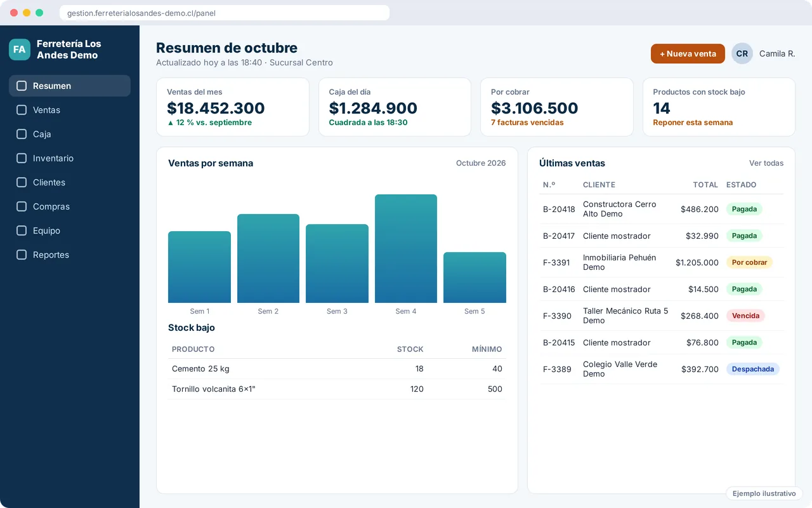Image resolution: width=812 pixels, height=508 pixels.
Task: Click the Sem 3 chart bar
Action: (x=337, y=264)
